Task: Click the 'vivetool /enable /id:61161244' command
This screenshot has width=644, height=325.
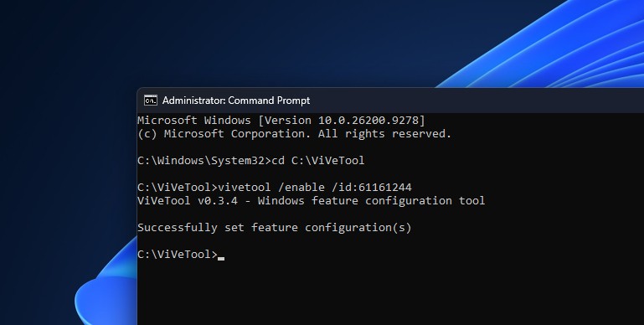Action: pyautogui.click(x=315, y=188)
